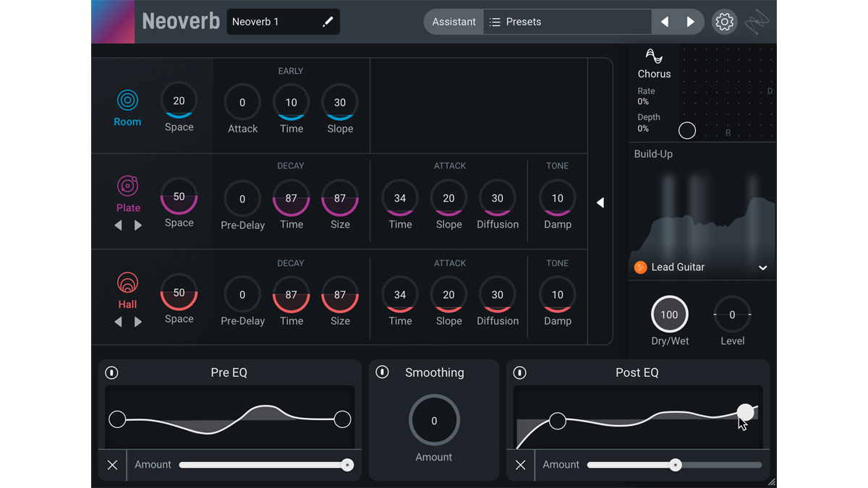Open the Presets list
The image size is (868, 488).
click(x=524, y=22)
